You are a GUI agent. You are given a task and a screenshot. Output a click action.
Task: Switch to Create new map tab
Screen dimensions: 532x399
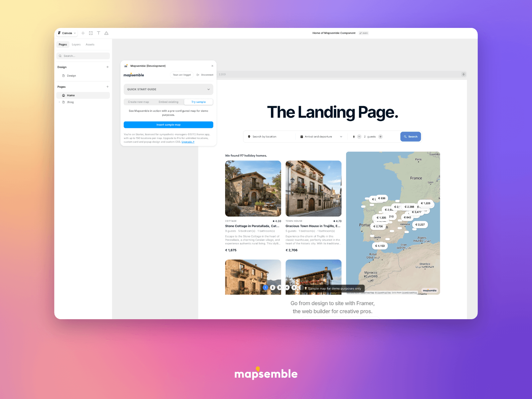point(139,102)
